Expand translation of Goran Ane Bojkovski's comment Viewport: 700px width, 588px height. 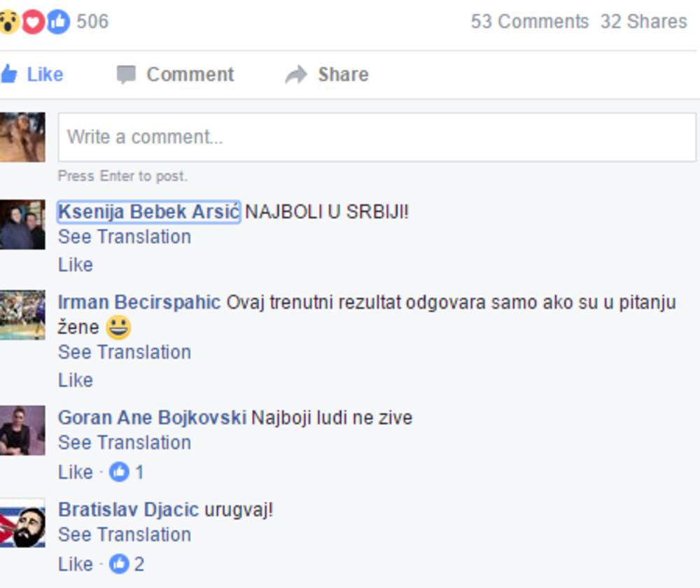tap(125, 443)
